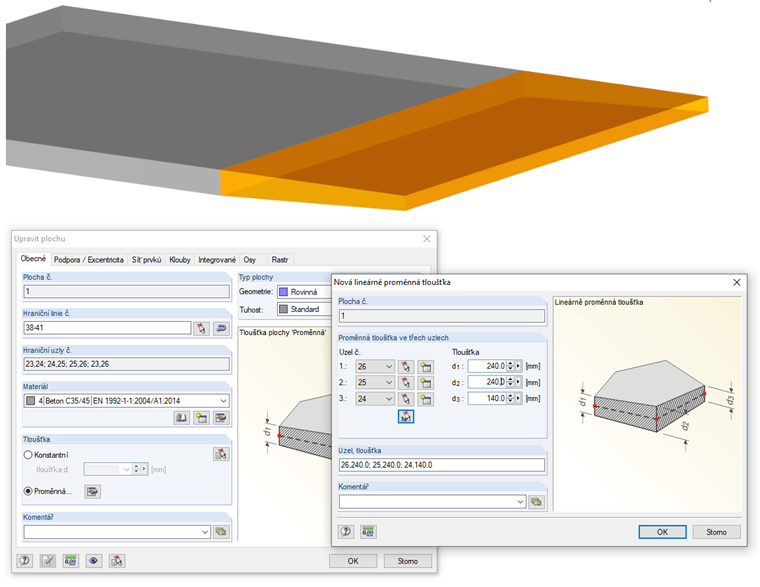
Task: Click the gray material color swatch
Action: click(31, 401)
